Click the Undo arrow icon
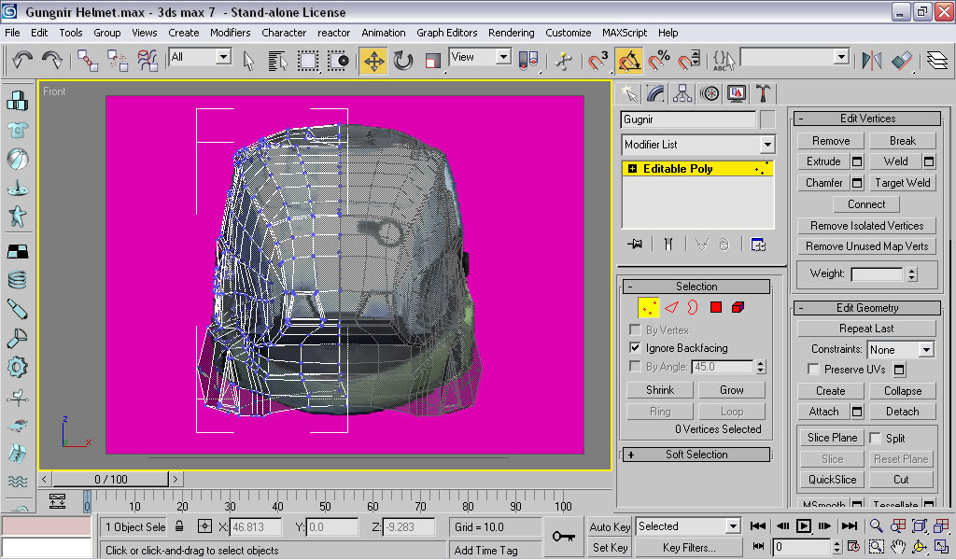Viewport: 956px width, 560px height. pyautogui.click(x=22, y=61)
